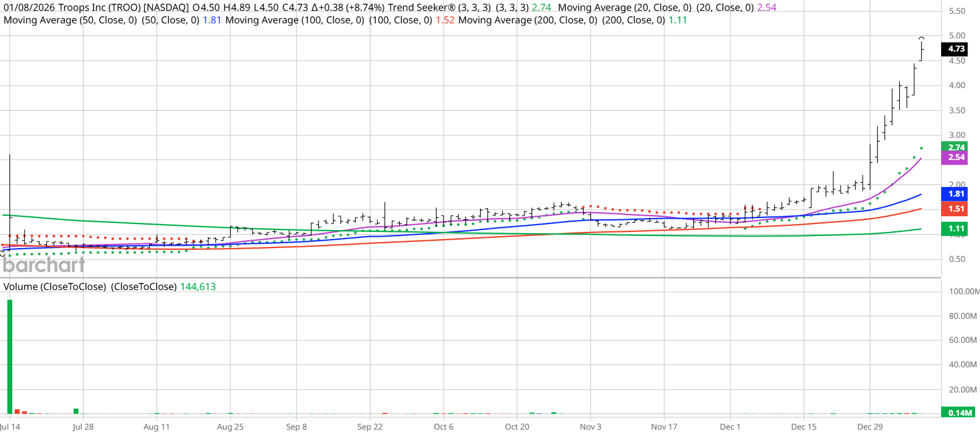This screenshot has height=435, width=980.
Task: Click the 5.50 price axis label
Action: (x=957, y=11)
